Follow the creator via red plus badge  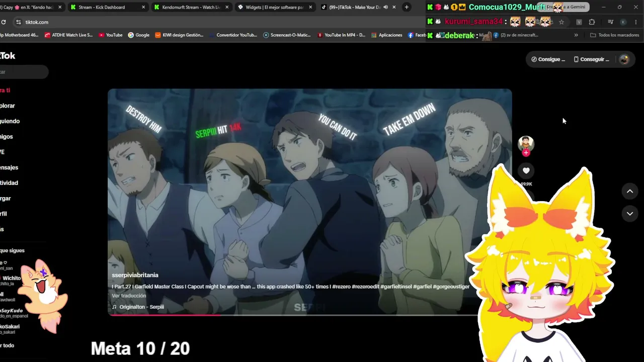(526, 153)
